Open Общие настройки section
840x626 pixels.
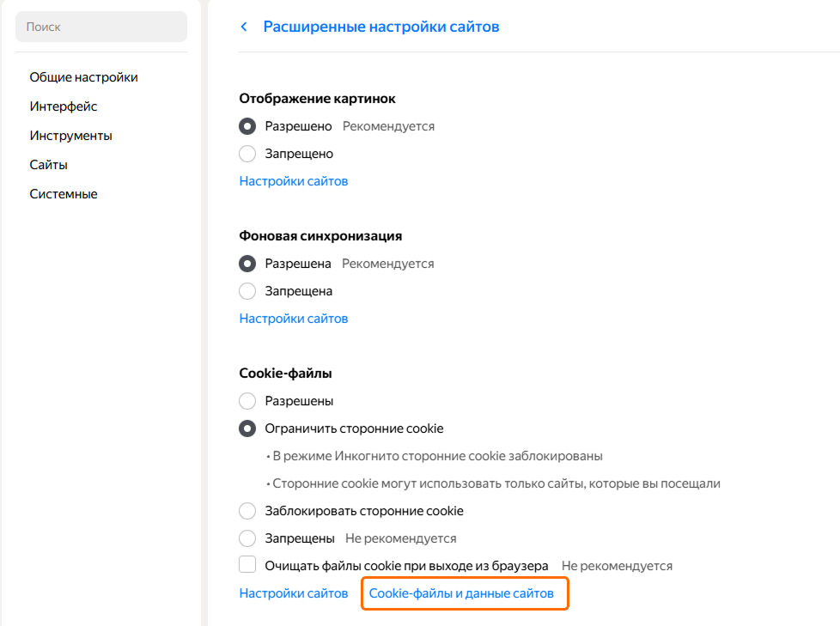point(83,77)
